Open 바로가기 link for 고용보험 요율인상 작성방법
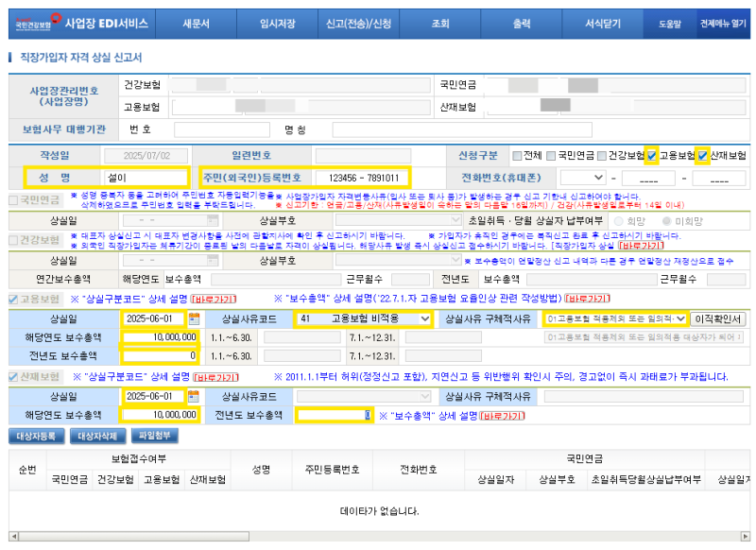The image size is (756, 550). click(587, 299)
